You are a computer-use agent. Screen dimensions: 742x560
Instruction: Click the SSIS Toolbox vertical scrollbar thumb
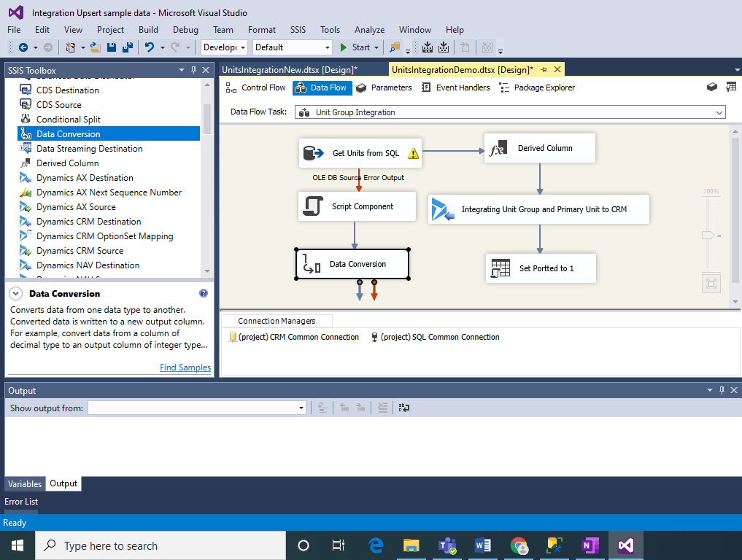[x=206, y=119]
